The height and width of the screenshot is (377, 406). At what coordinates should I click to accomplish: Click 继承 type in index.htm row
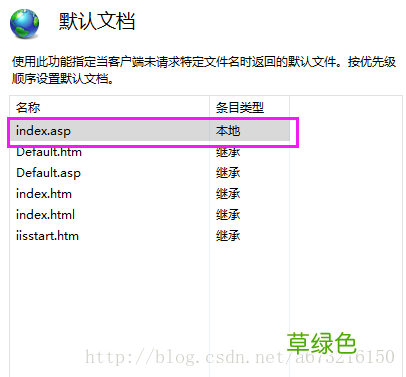(228, 194)
